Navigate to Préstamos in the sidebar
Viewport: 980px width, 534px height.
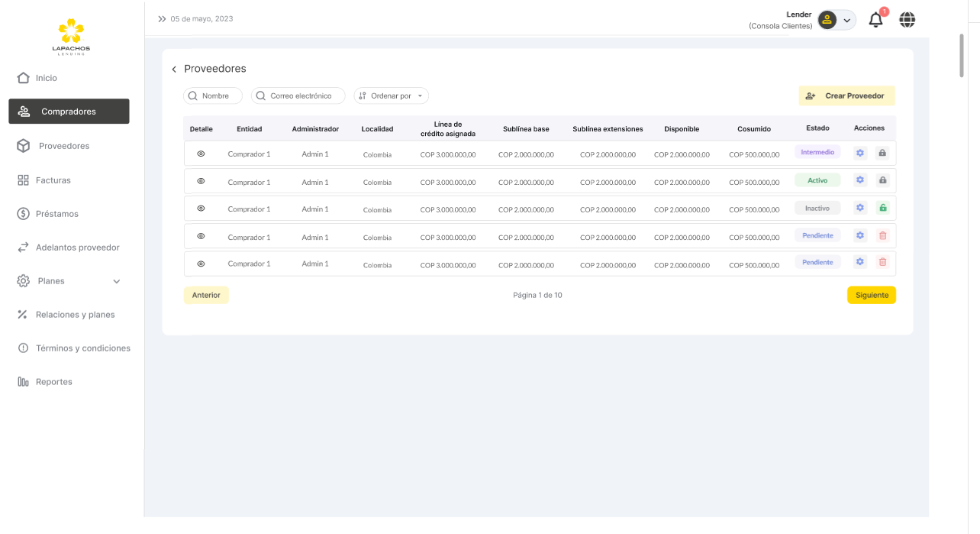[x=56, y=214]
